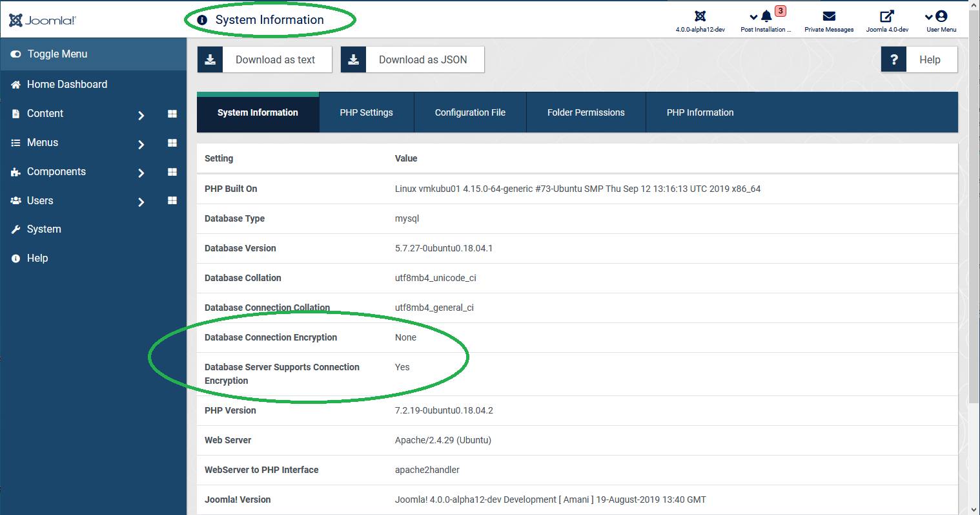Open Content dashboard grid icon
The height and width of the screenshot is (515, 980).
(x=172, y=114)
